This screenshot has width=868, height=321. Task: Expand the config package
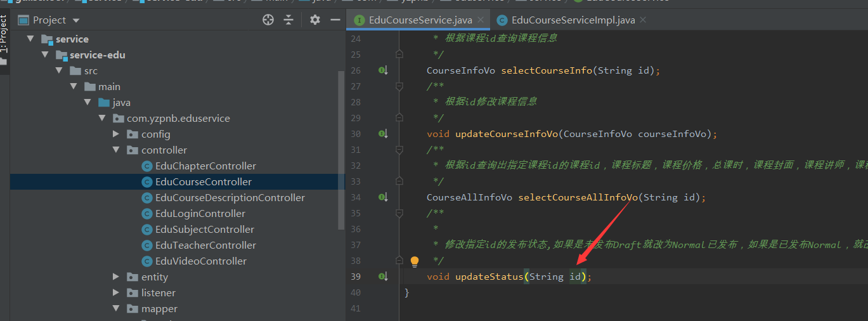(x=116, y=134)
